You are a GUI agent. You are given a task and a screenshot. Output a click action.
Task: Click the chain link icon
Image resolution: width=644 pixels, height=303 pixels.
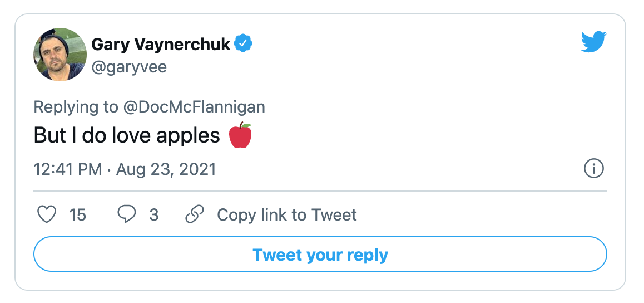click(x=194, y=214)
